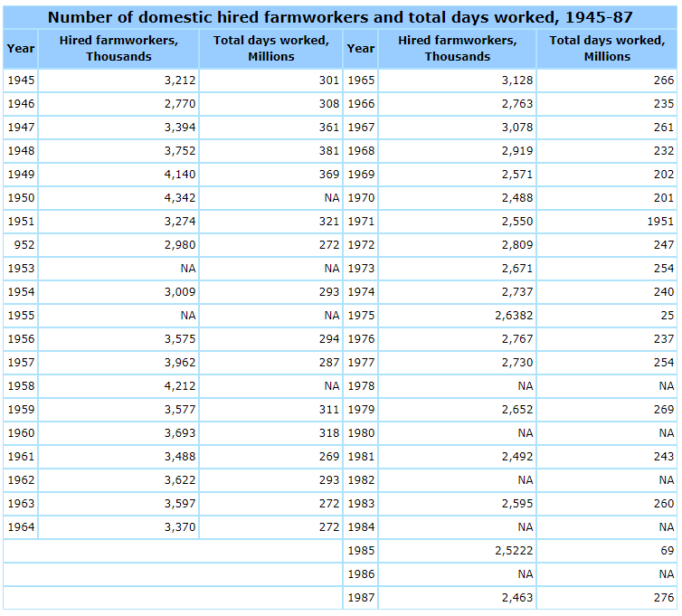This screenshot has height=616, width=682.
Task: Click the 4,212 farmworkers value for 1958
Action: [176, 386]
